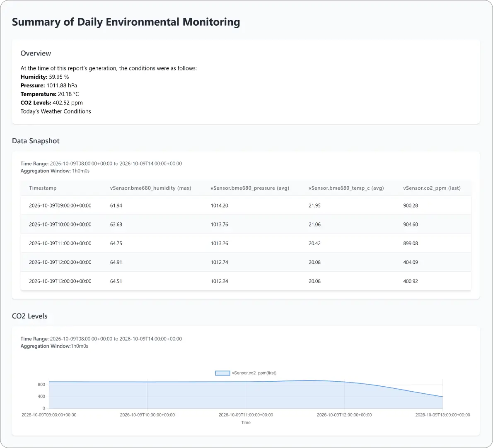Click the Timestamp column header
This screenshot has height=448, width=493.
(43, 188)
